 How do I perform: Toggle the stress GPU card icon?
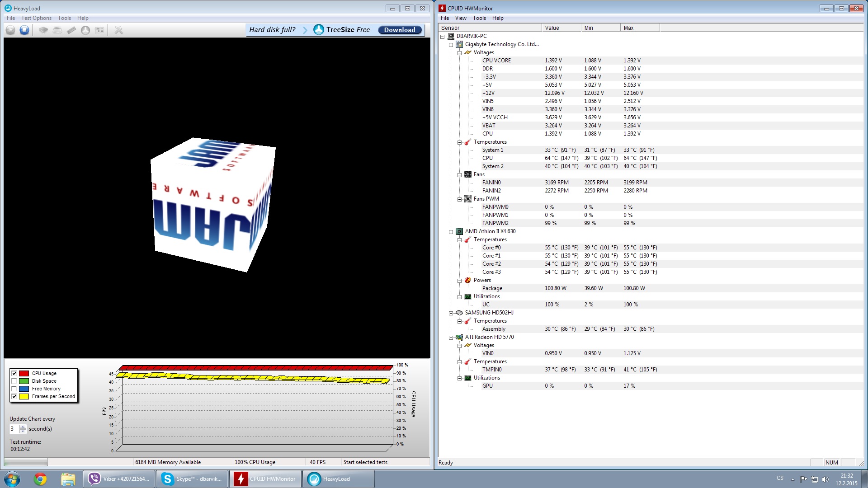coord(99,30)
